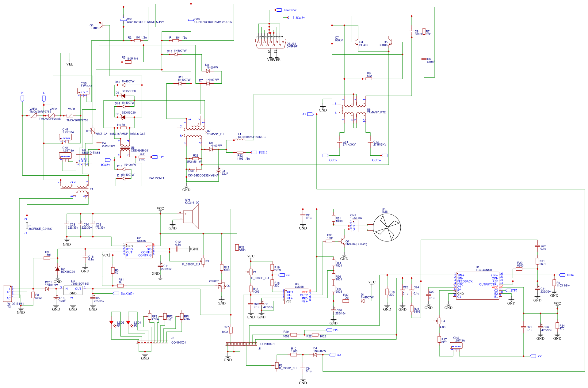
Task: Select the J2 CON10X01 header
Action: point(152,342)
